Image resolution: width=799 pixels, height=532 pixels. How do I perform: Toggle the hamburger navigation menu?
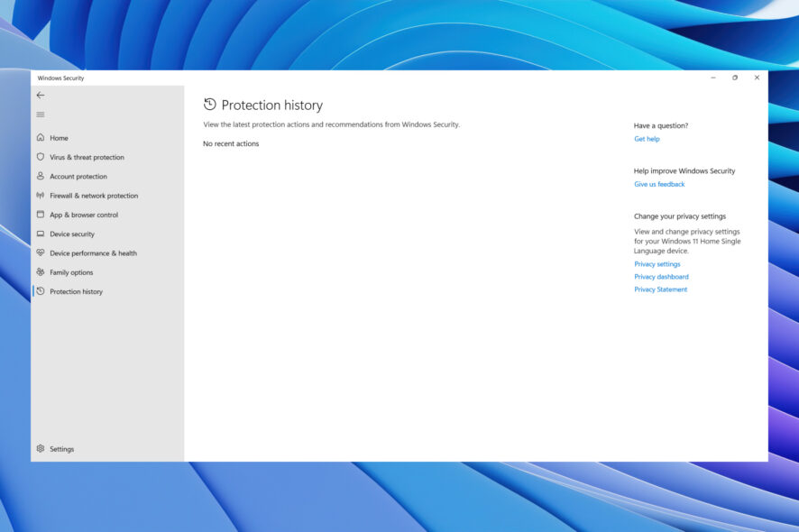click(x=41, y=115)
